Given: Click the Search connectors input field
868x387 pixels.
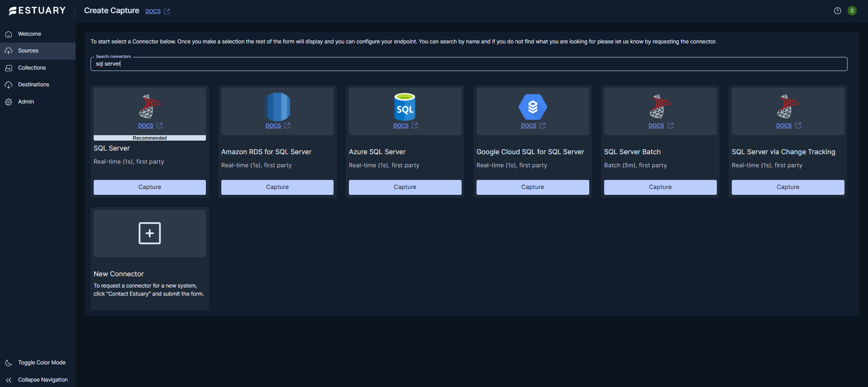Looking at the screenshot, I should coord(469,64).
